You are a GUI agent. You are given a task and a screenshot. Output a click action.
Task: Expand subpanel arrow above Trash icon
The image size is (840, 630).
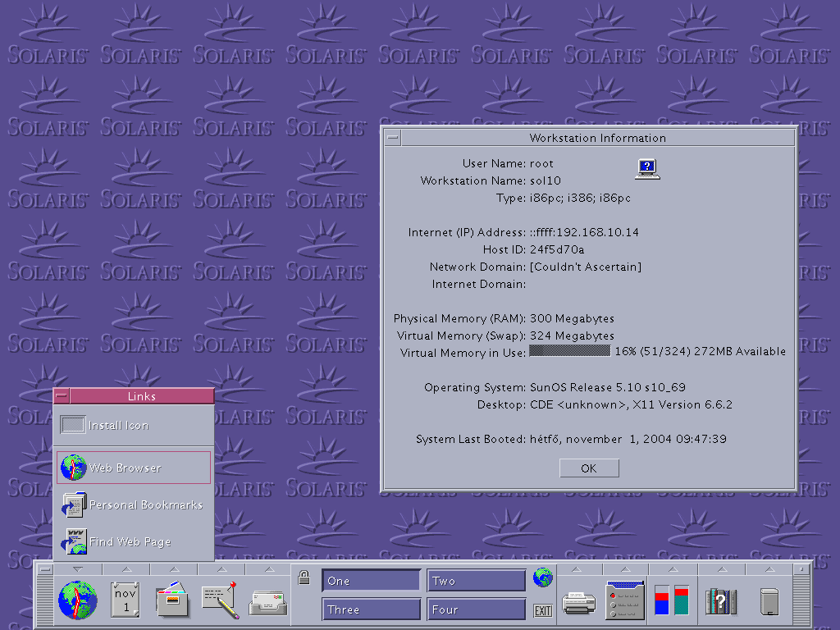(x=769, y=569)
